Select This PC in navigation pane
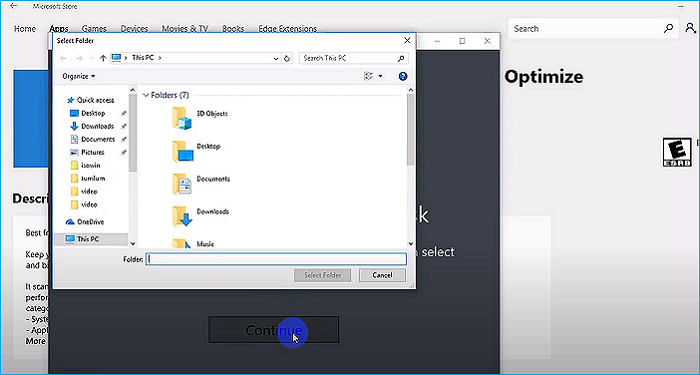Image resolution: width=700 pixels, height=375 pixels. click(91, 239)
